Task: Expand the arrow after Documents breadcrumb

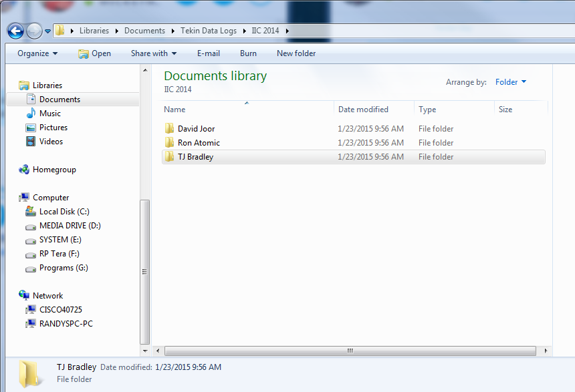Action: pos(172,31)
